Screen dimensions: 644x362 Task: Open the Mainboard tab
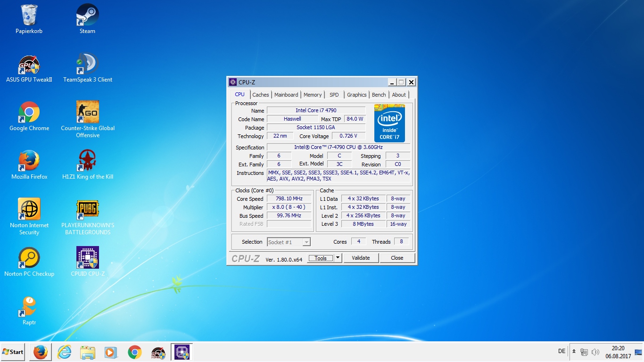tap(286, 95)
